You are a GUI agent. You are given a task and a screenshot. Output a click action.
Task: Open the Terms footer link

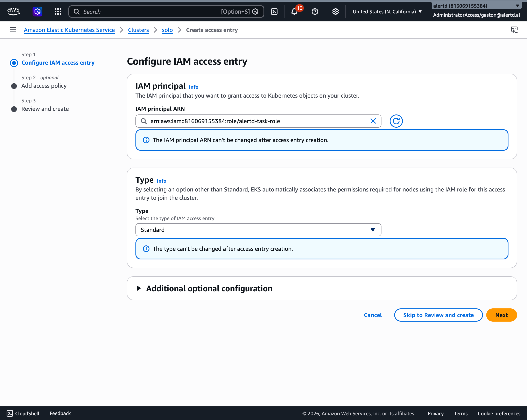(461, 413)
